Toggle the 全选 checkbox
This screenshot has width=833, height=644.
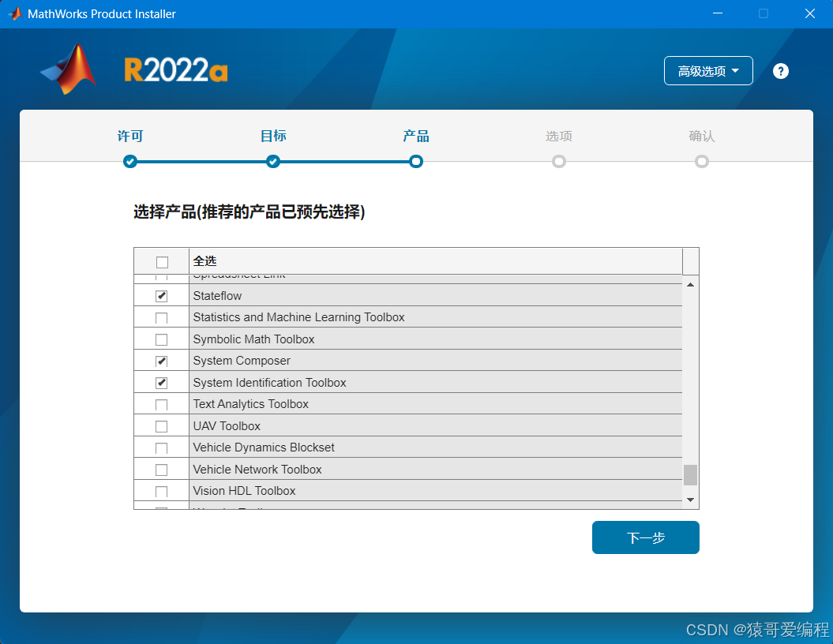[x=162, y=262]
